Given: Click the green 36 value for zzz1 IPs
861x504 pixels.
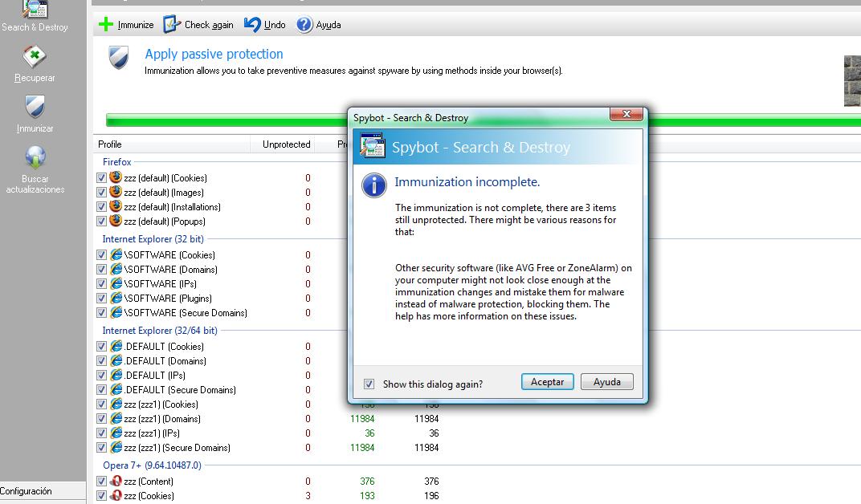Looking at the screenshot, I should (369, 433).
